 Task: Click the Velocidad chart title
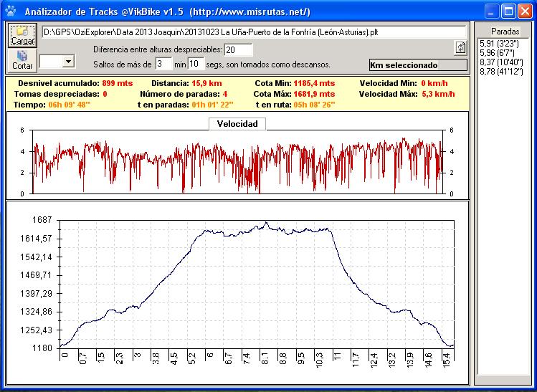click(x=237, y=123)
